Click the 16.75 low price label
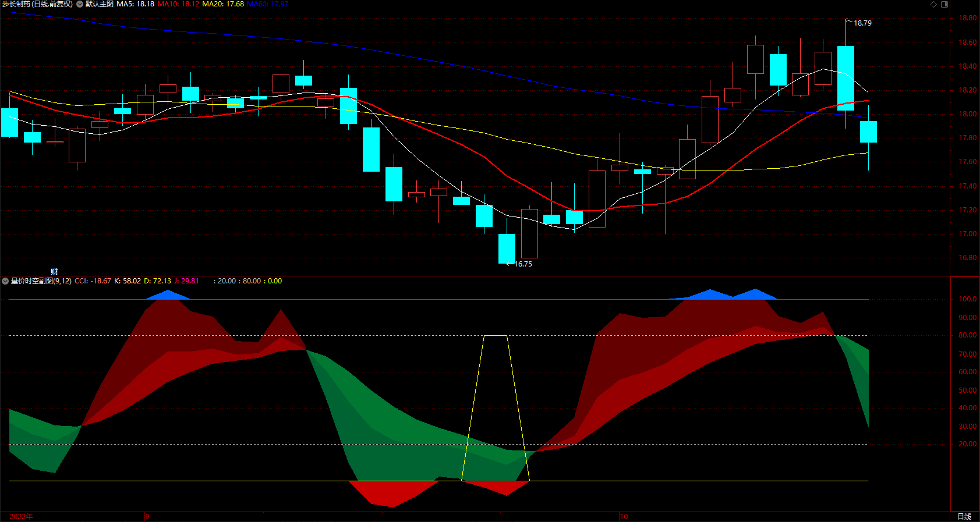The height and width of the screenshot is (522, 980). point(523,264)
